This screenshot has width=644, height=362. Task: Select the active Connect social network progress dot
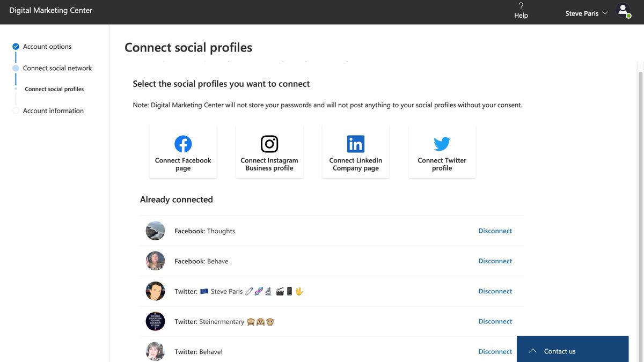(x=16, y=68)
